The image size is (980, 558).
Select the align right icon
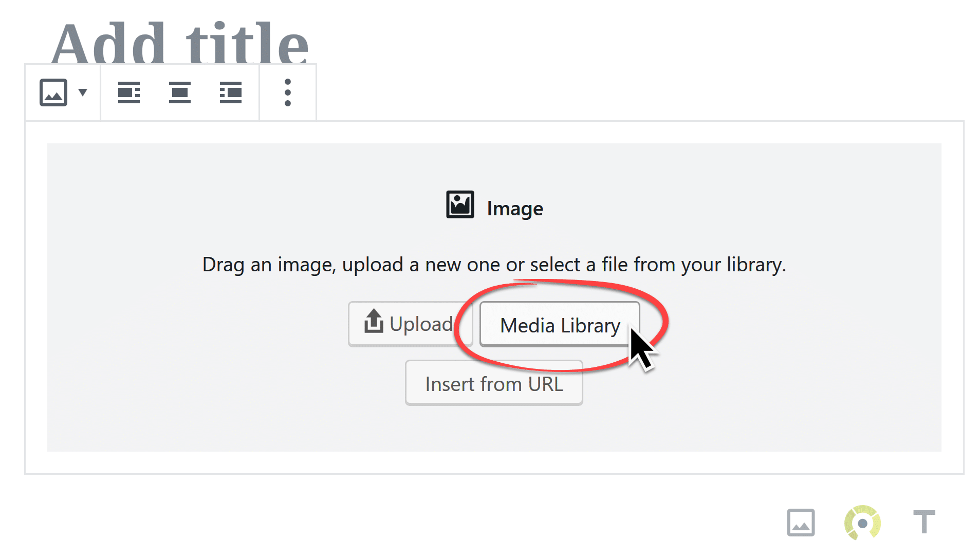pos(231,92)
